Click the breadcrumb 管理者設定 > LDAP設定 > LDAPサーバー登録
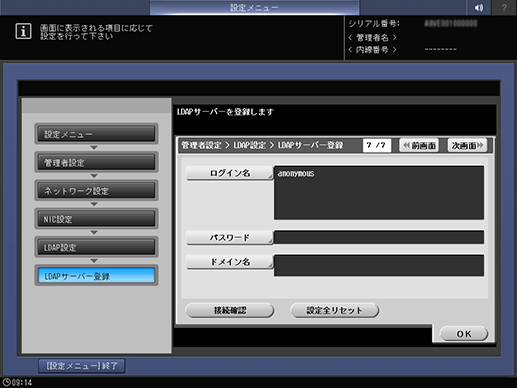517x388 pixels. coord(262,145)
